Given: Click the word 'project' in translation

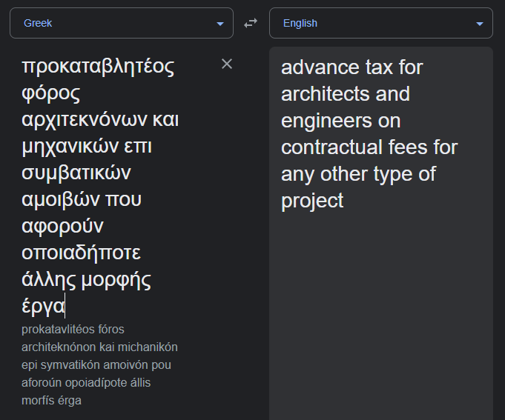Looking at the screenshot, I should [312, 201].
